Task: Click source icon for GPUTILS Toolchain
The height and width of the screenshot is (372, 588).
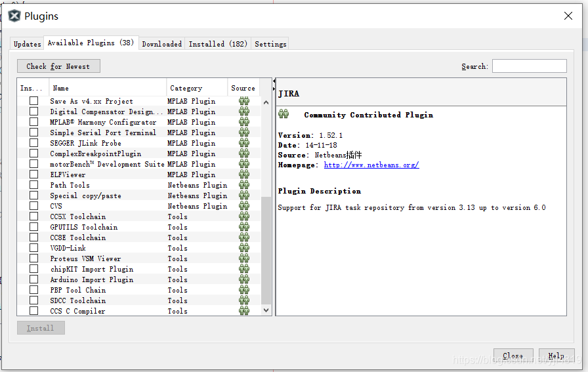Action: 244,227
